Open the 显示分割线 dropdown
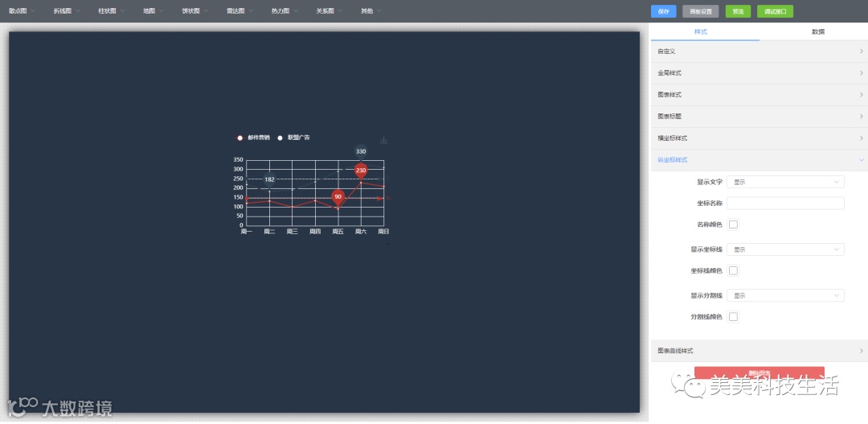The height and width of the screenshot is (424, 868). (785, 295)
